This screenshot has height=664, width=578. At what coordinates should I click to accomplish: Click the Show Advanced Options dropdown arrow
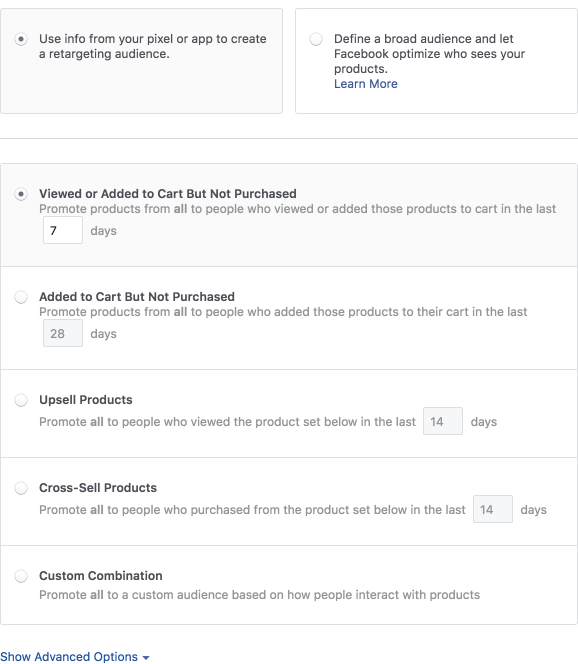pyautogui.click(x=146, y=658)
